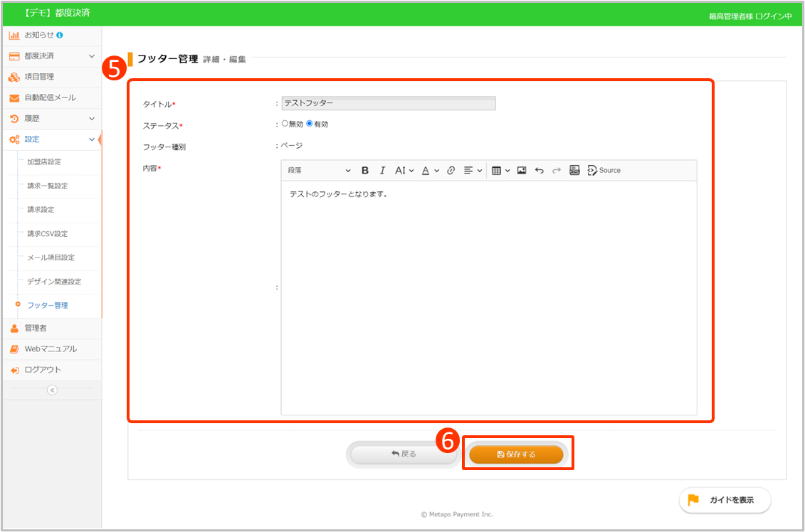Click the info icon beside お知らせ

[59, 35]
